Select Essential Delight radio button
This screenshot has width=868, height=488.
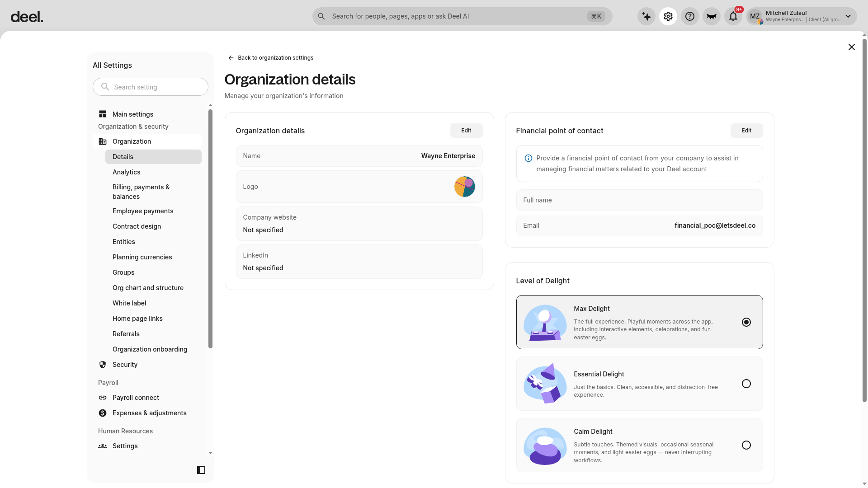(746, 384)
